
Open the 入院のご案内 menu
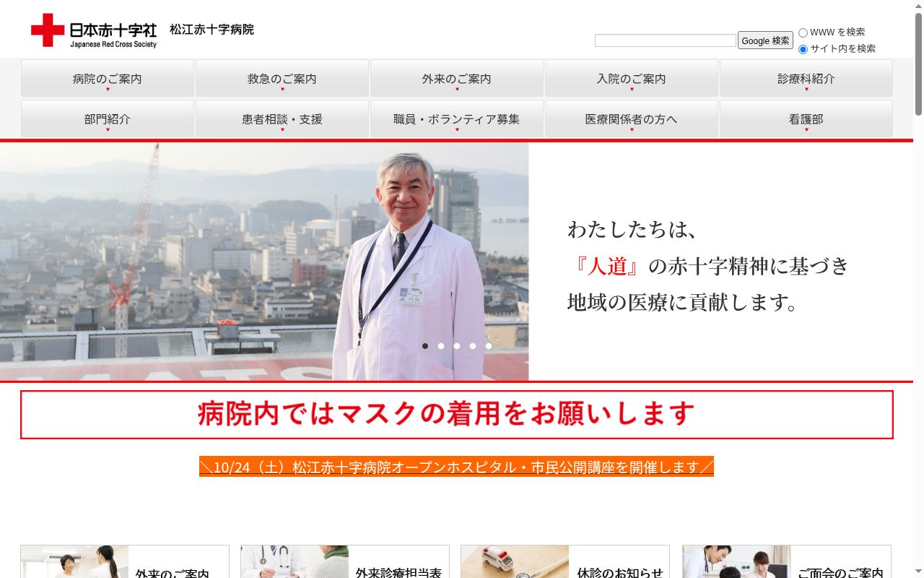tap(632, 78)
